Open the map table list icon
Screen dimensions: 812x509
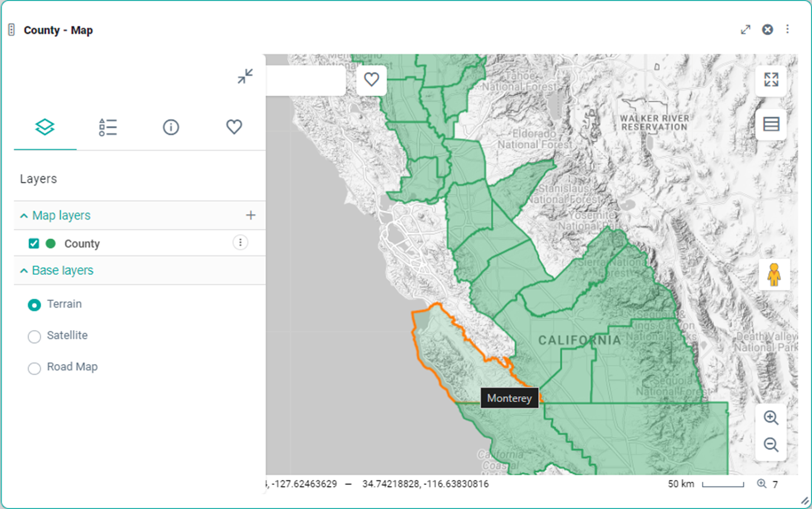tap(771, 124)
